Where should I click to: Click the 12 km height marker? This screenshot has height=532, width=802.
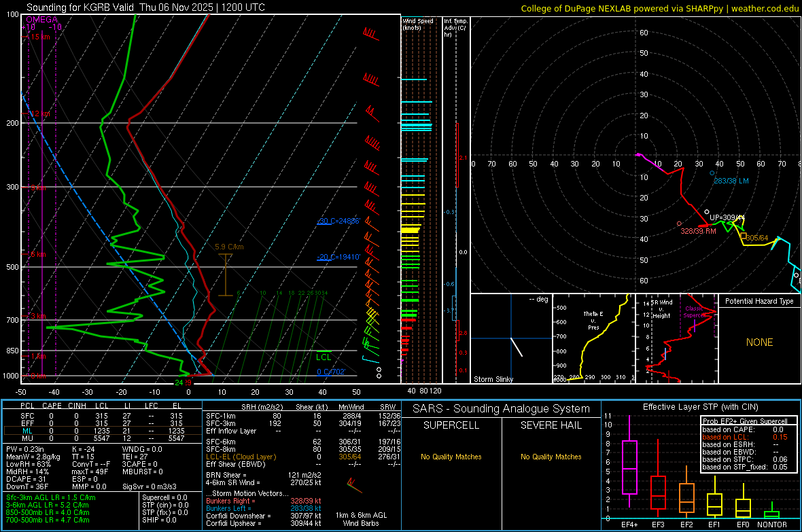coord(40,113)
